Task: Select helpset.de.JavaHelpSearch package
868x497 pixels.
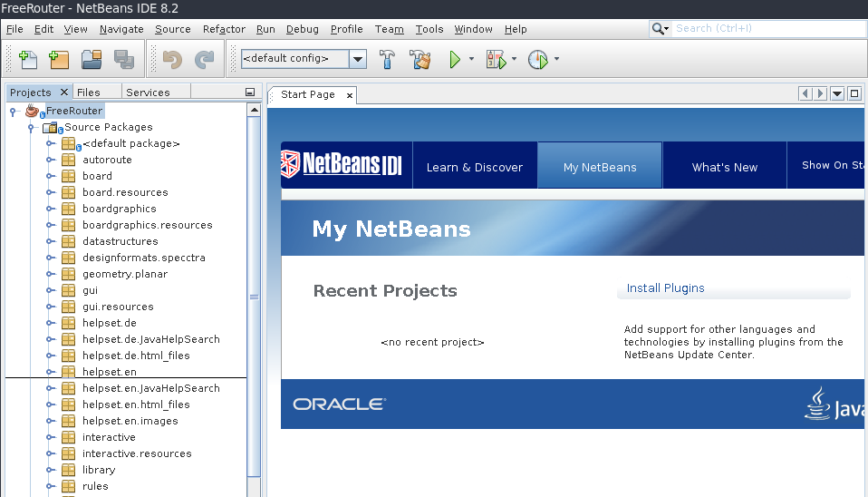Action: coord(151,339)
